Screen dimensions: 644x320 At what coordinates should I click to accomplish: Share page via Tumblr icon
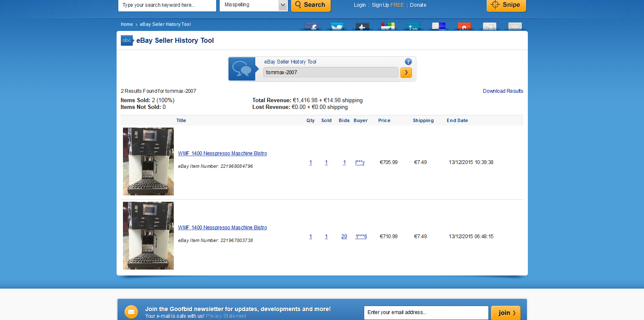click(x=362, y=27)
